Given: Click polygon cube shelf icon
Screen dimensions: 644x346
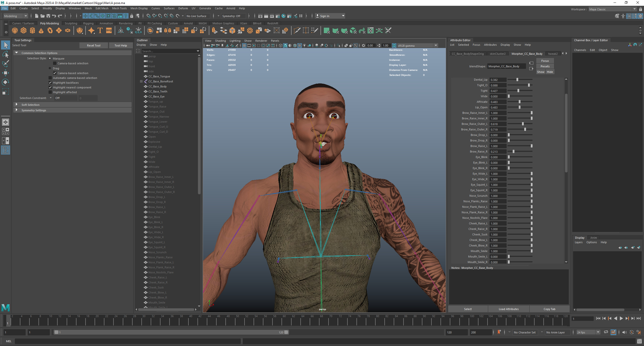Looking at the screenshot, I should 24,31.
